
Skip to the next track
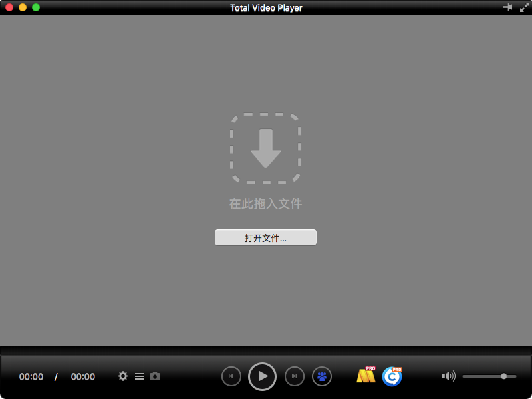click(294, 376)
